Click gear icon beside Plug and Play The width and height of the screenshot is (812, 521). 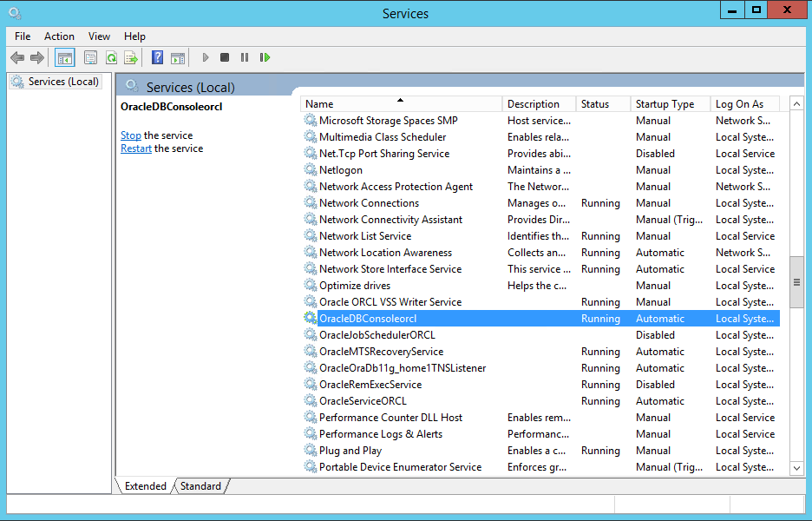311,450
